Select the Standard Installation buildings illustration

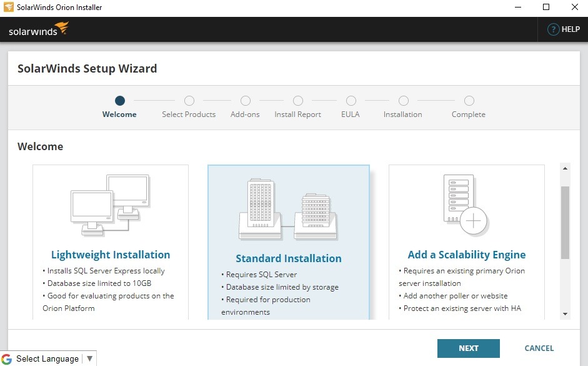pos(288,210)
